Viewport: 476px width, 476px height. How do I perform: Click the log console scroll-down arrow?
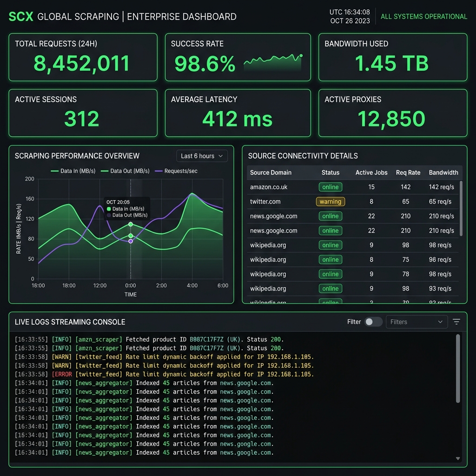(x=458, y=458)
